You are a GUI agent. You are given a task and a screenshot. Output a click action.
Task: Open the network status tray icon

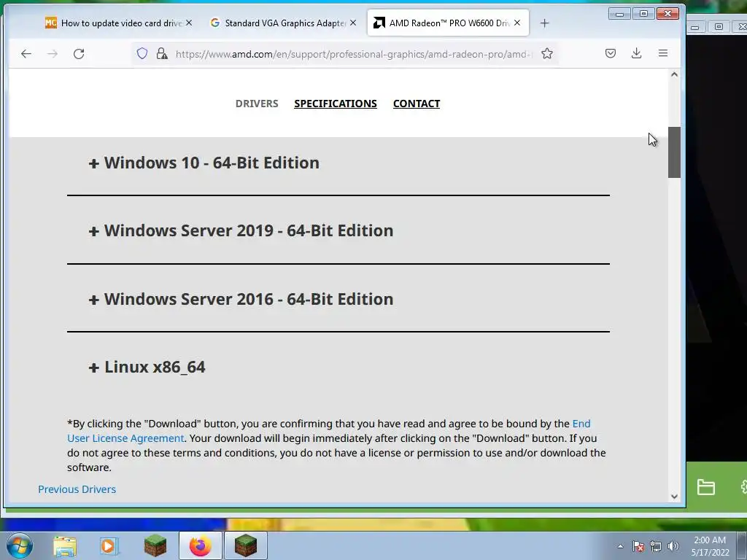tap(656, 546)
